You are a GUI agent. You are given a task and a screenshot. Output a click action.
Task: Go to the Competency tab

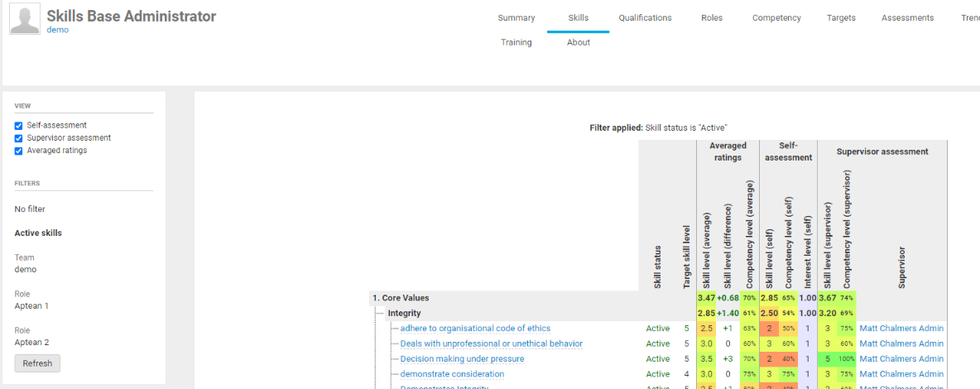click(776, 17)
